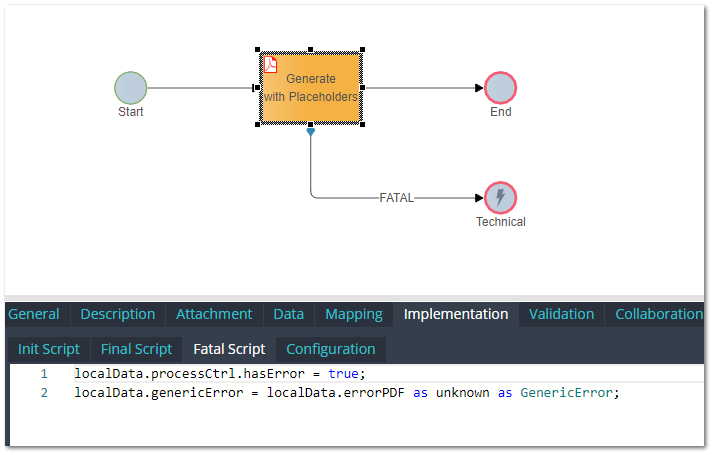Screen dimensions: 713x455
Task: Select the End event circle
Action: [x=500, y=88]
